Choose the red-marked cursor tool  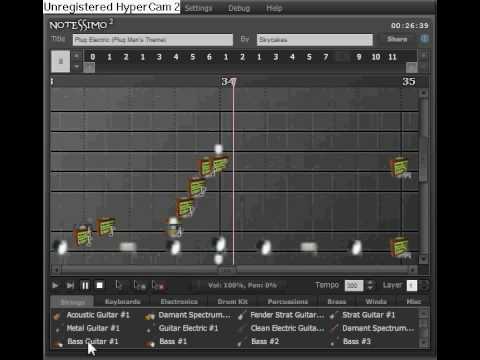[158, 285]
